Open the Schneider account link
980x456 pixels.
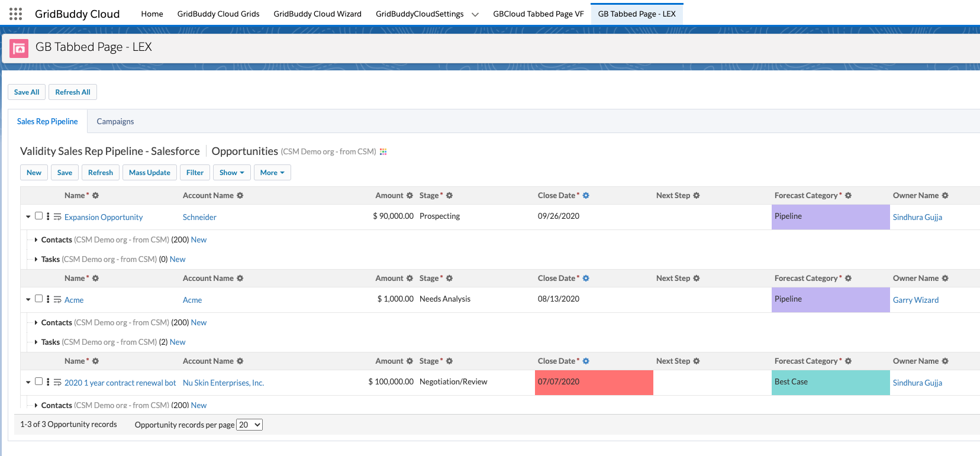[x=199, y=217]
